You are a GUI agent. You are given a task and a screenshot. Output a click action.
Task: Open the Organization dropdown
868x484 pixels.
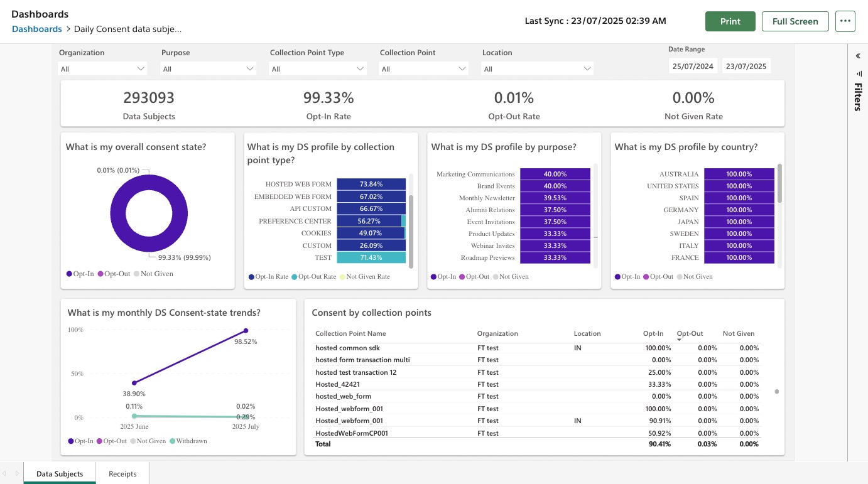click(x=102, y=68)
